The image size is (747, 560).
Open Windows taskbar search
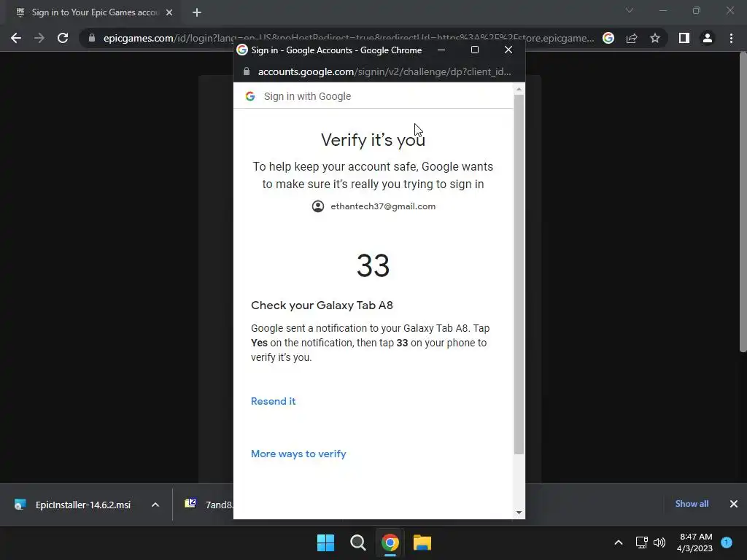(357, 542)
